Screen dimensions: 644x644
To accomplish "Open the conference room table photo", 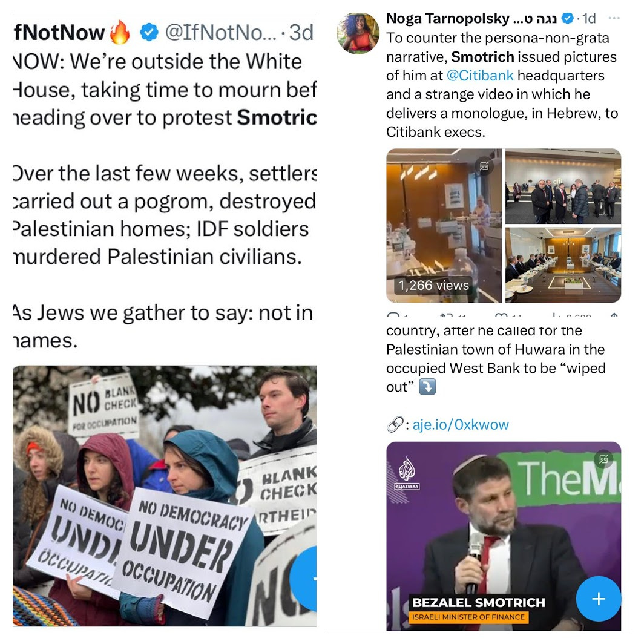I will 563,265.
